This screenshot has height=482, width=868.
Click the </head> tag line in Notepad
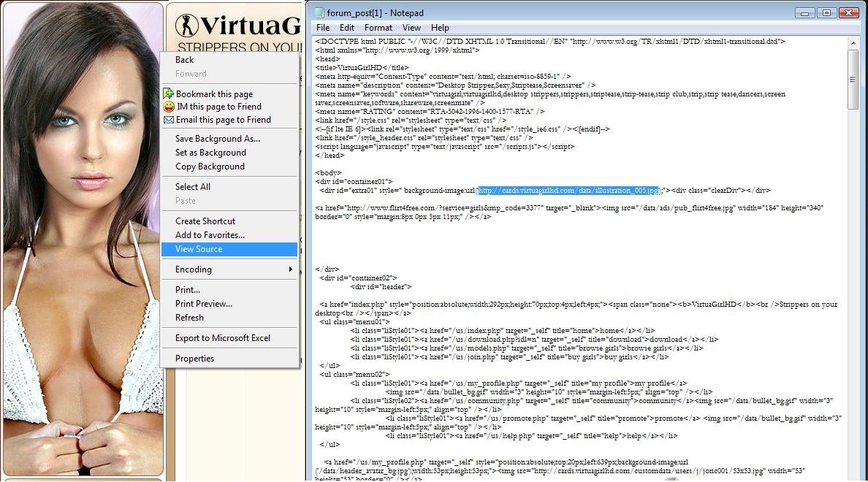pyautogui.click(x=330, y=156)
